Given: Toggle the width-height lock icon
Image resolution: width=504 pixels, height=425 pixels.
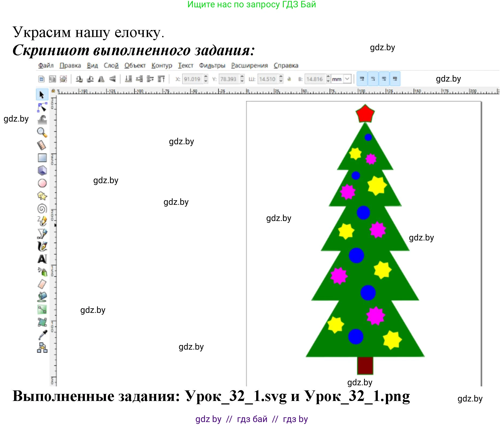Looking at the screenshot, I should tap(289, 79).
